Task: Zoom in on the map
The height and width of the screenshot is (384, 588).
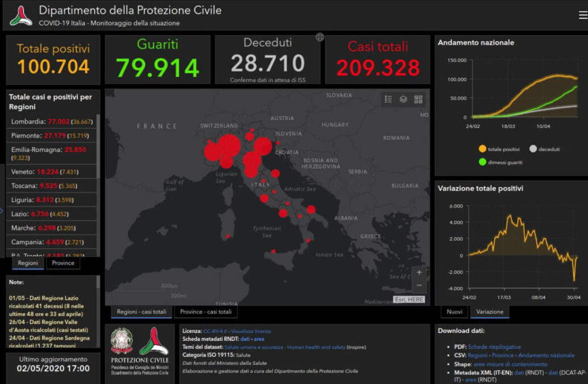Action: (x=419, y=272)
